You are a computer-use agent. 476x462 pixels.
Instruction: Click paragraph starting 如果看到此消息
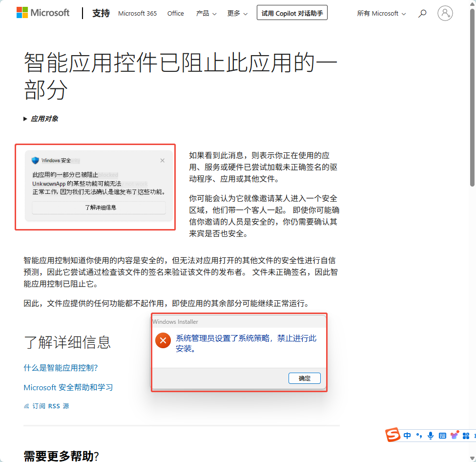(264, 167)
